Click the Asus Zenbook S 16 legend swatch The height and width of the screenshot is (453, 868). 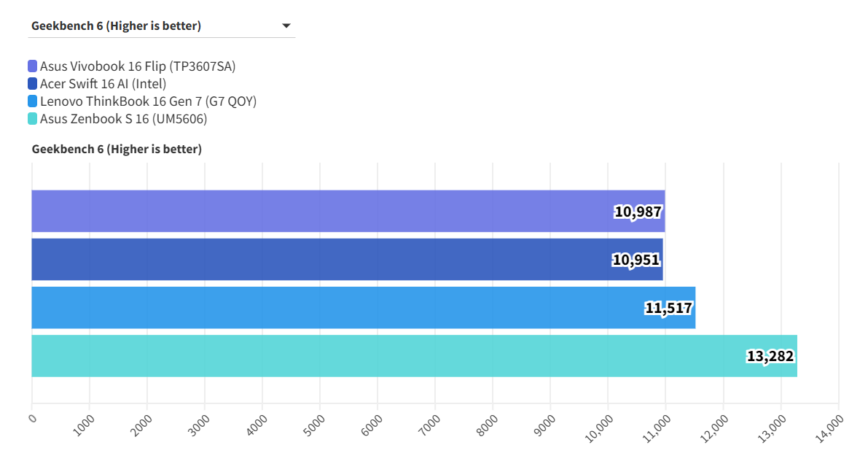[33, 119]
